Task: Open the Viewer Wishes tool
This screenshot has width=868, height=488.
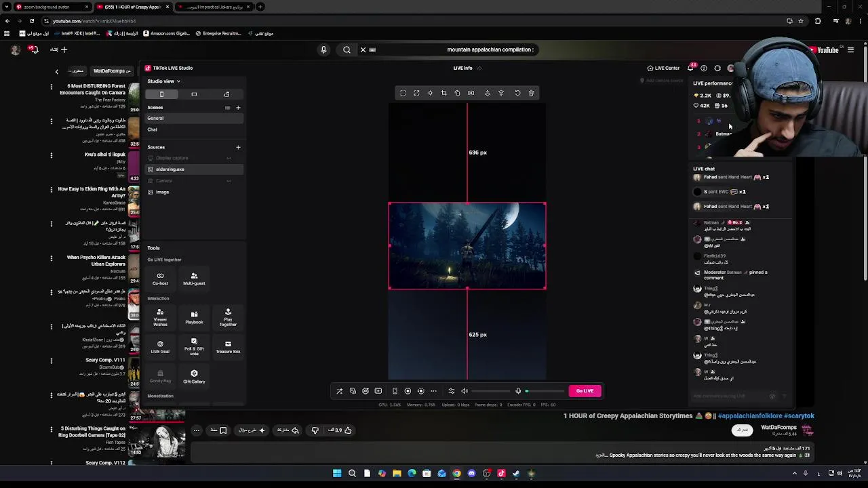Action: (160, 318)
